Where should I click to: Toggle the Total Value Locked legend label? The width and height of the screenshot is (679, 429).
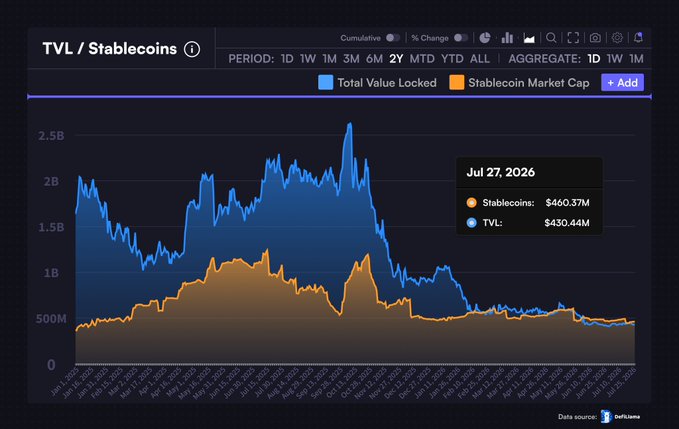point(387,83)
